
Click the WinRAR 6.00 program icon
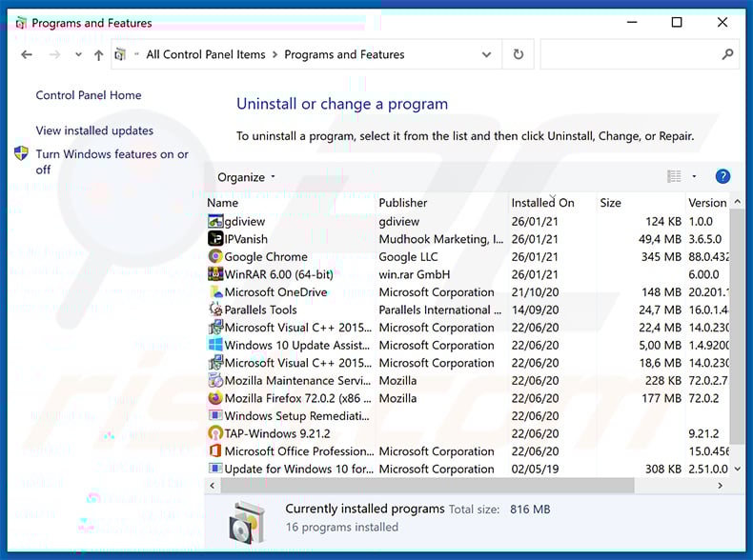(215, 274)
